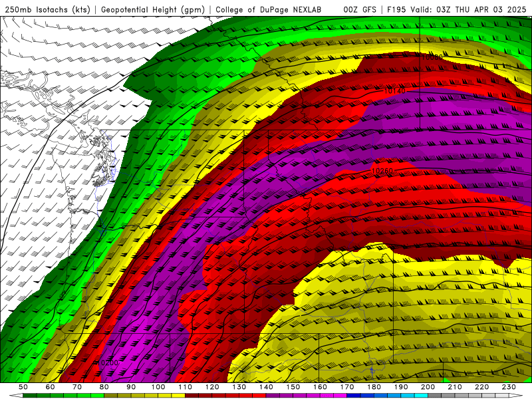Click the 60 value on the color scale
This screenshot has height=399, width=532.
(51, 387)
